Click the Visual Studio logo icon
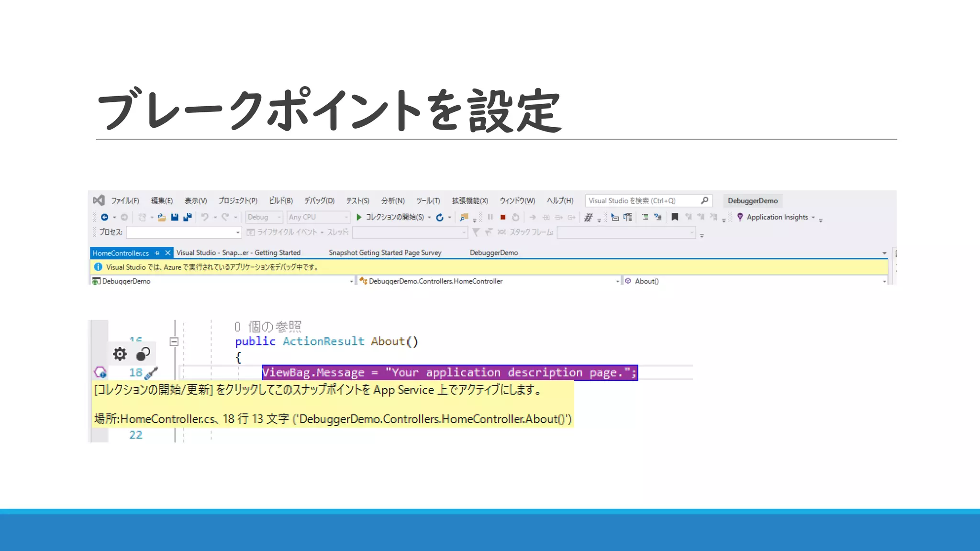 coord(99,200)
